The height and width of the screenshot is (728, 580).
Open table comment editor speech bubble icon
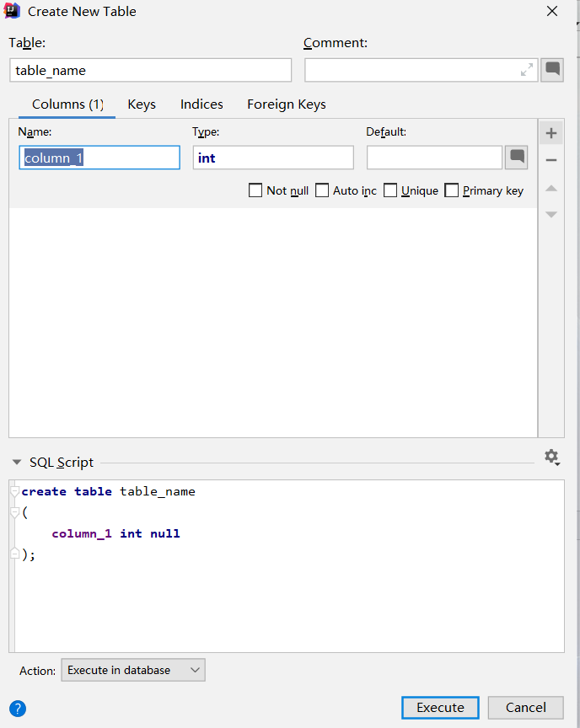(552, 70)
